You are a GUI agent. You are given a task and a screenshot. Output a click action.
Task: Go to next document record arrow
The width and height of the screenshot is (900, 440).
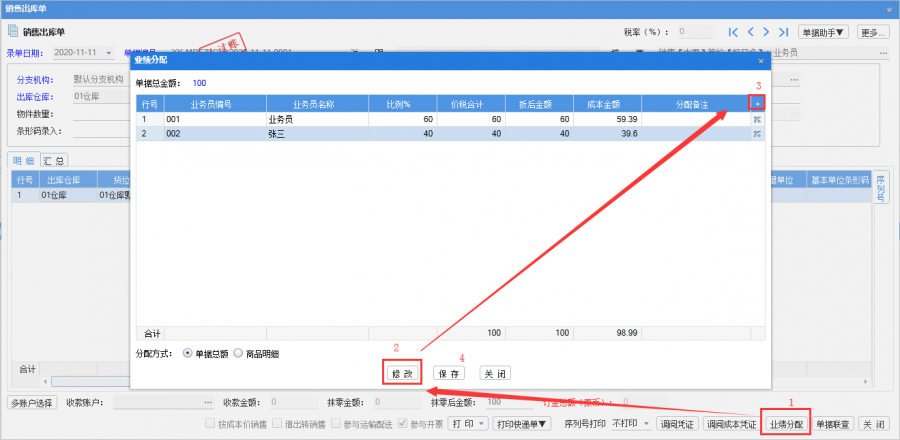(766, 32)
